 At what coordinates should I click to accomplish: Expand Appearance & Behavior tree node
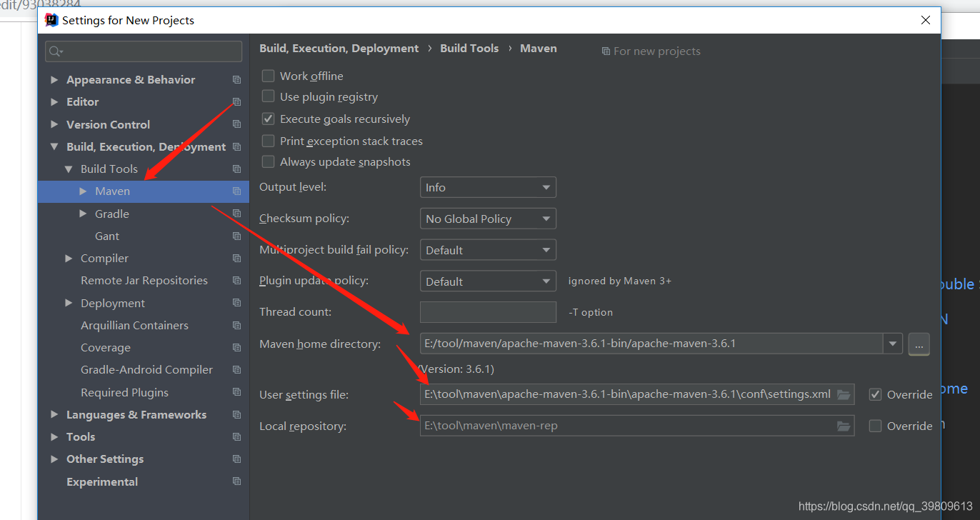click(54, 80)
